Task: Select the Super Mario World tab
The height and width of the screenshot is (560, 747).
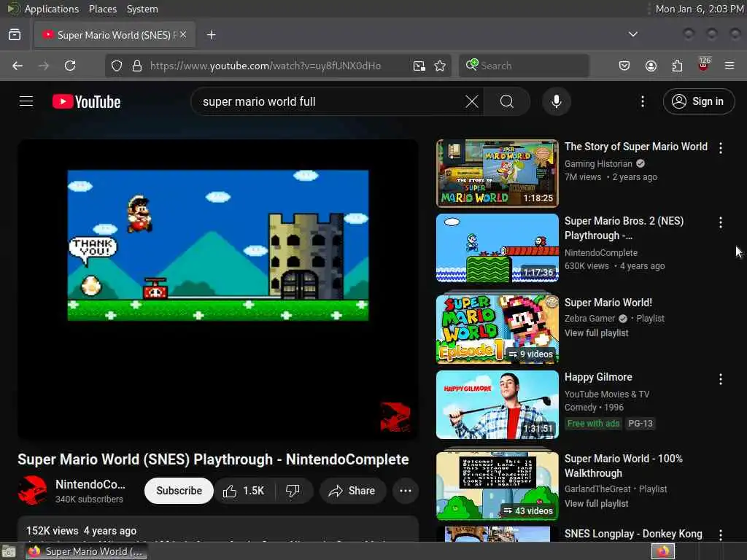Action: pyautogui.click(x=115, y=35)
